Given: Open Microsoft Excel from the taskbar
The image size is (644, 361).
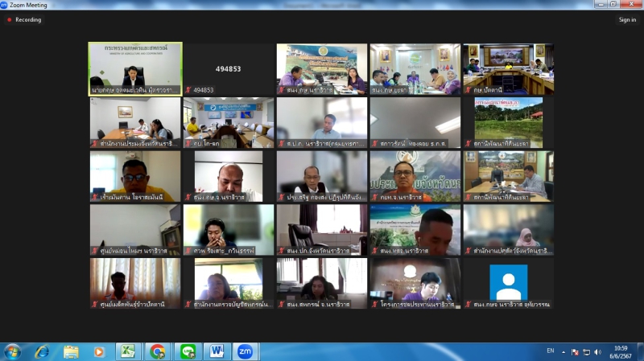Looking at the screenshot, I should pos(127,351).
